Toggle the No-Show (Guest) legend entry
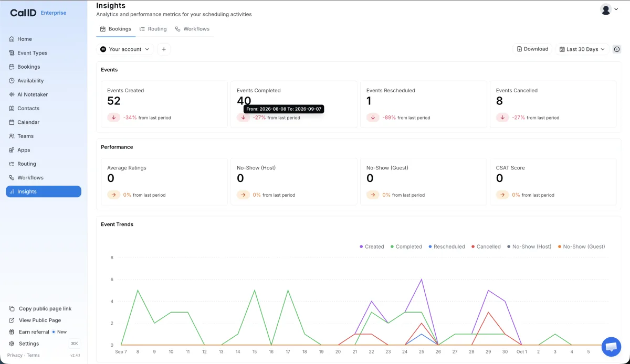630x364 pixels. [582, 247]
